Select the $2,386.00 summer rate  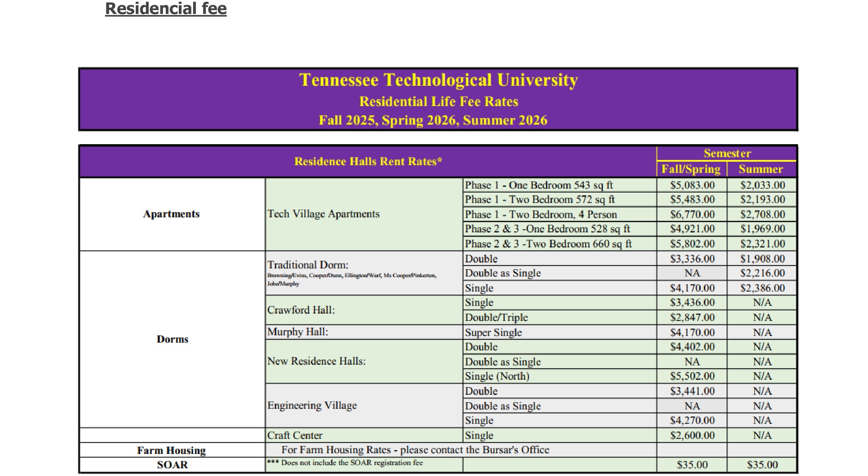point(762,288)
